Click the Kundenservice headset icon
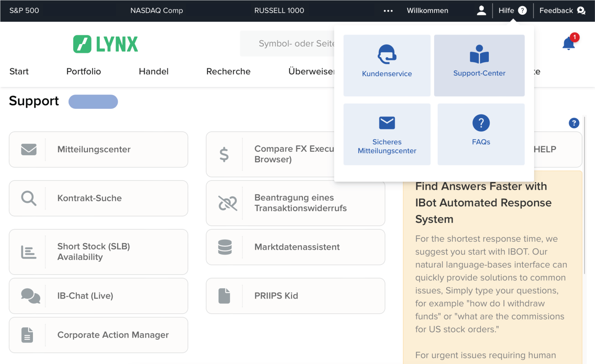This screenshot has height=364, width=595. [x=387, y=54]
